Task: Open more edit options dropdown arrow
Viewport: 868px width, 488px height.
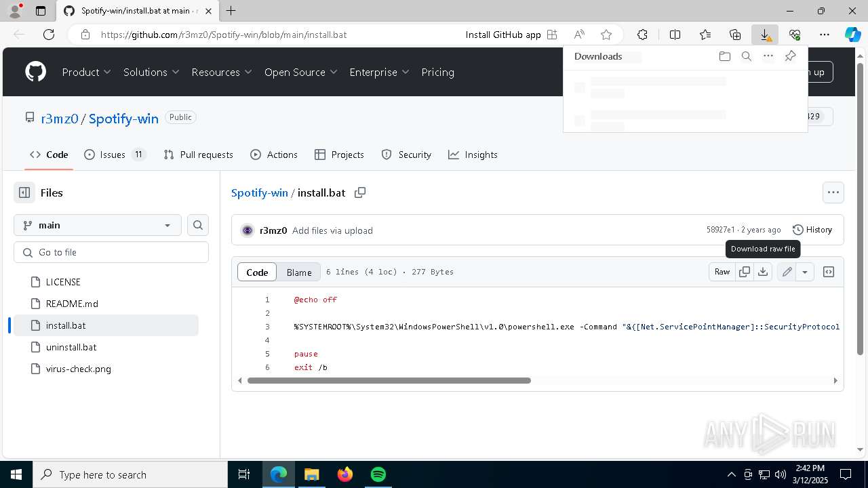Action: tap(805, 272)
